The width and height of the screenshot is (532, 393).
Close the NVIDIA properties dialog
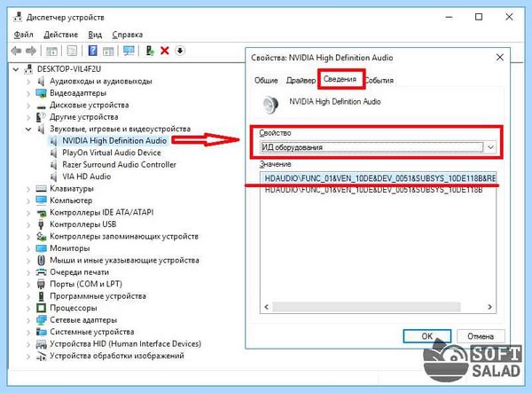coord(500,58)
